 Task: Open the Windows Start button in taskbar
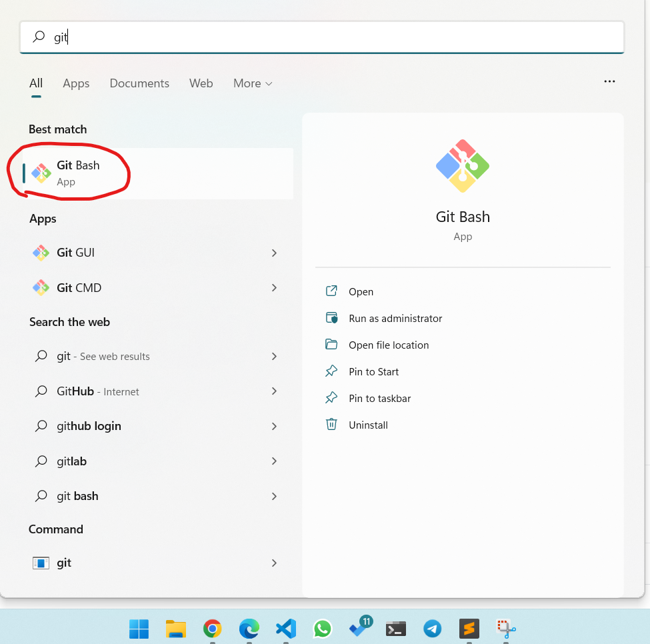pyautogui.click(x=139, y=629)
